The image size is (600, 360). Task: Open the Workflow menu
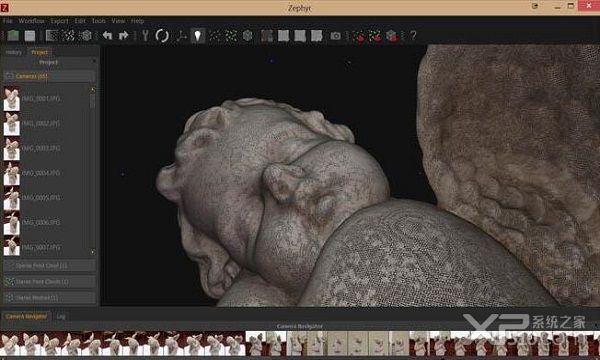pyautogui.click(x=31, y=21)
